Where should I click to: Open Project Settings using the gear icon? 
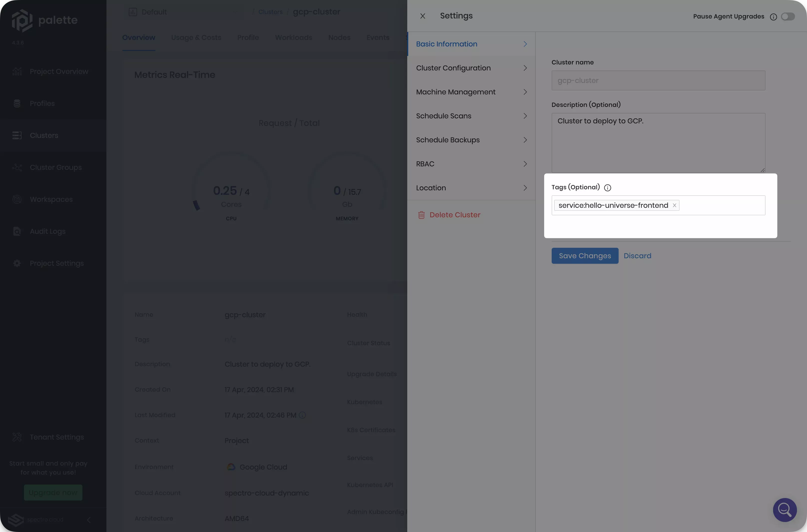pyautogui.click(x=17, y=263)
